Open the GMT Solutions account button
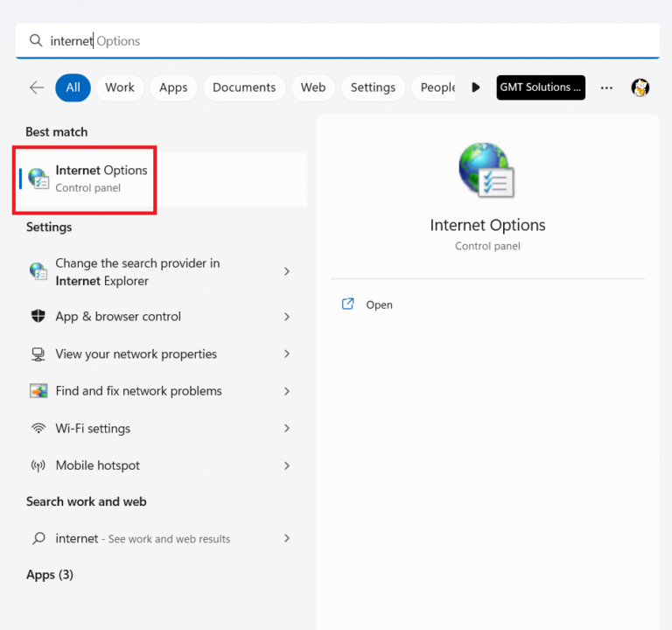Viewport: 672px width, 630px height. 541,87
